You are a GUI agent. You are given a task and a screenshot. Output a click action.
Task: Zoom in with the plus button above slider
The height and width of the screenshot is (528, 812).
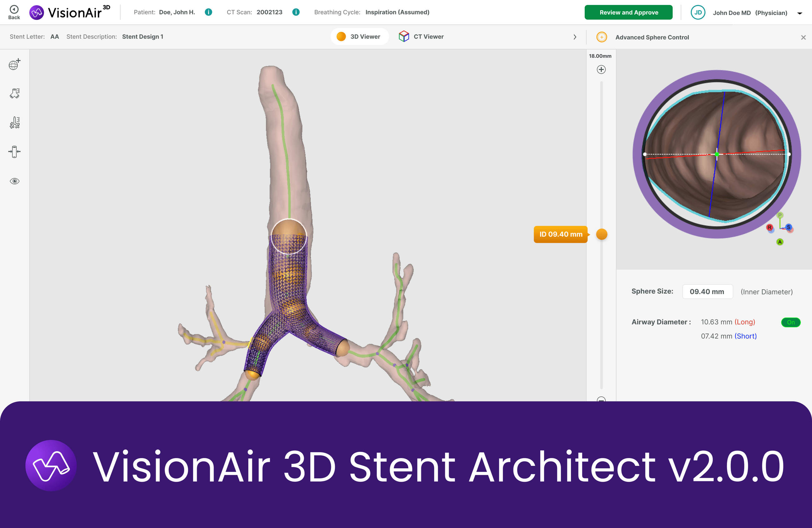(601, 69)
